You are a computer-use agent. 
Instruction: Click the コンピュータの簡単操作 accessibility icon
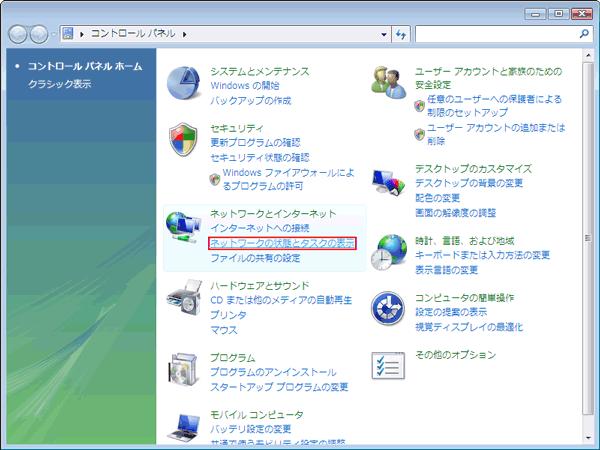point(388,308)
